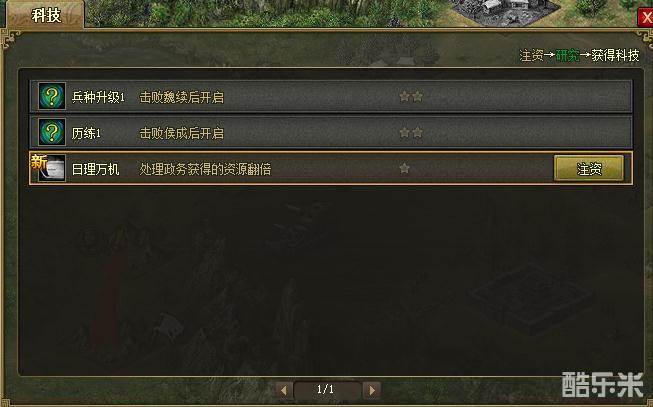Click the two-star rating of 历练1
Screen dimensions: 653x407
[x=411, y=132]
